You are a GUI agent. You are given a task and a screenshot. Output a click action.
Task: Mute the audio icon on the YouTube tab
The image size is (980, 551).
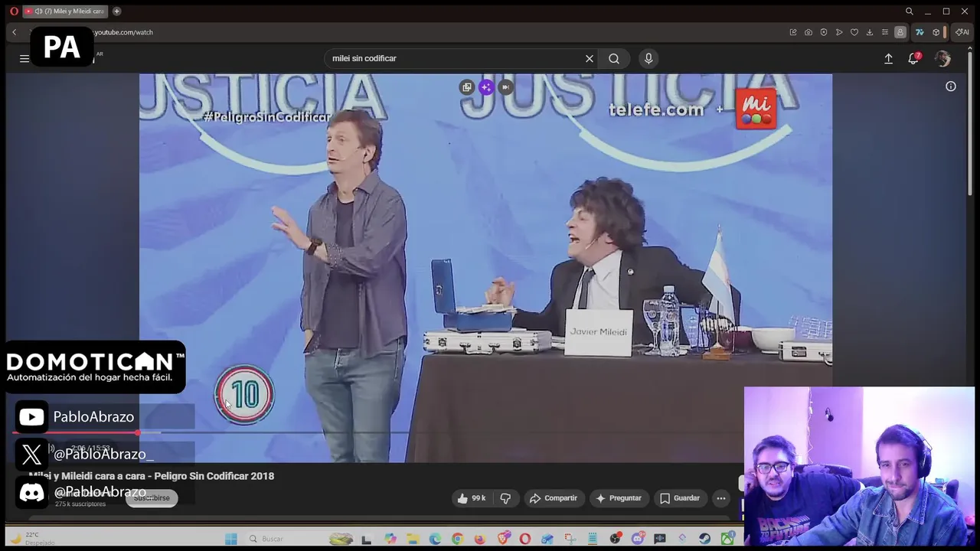pos(38,11)
